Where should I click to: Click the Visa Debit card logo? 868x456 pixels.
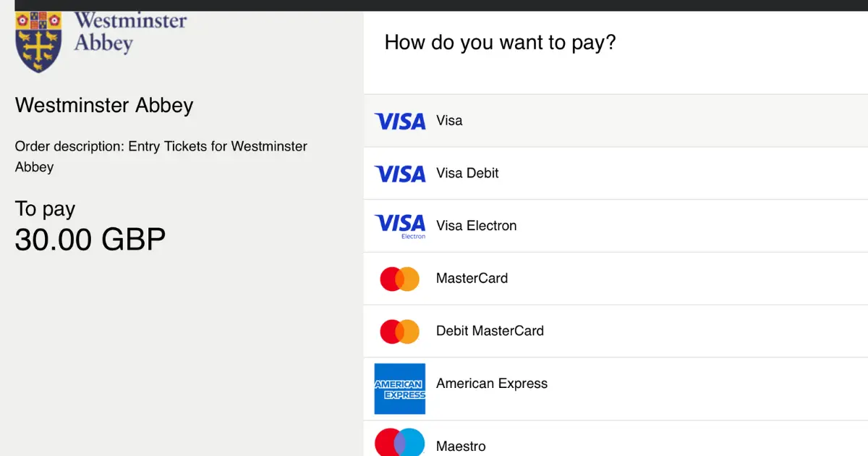400,174
